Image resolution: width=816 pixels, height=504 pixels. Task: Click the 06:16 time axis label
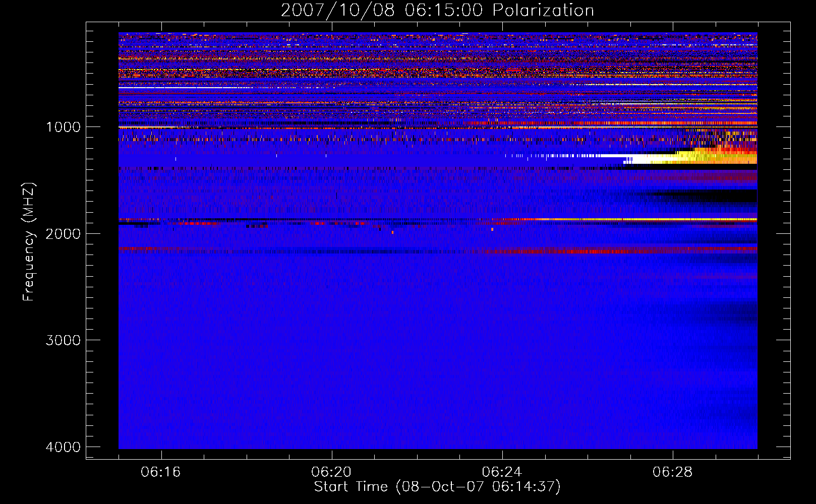click(161, 472)
